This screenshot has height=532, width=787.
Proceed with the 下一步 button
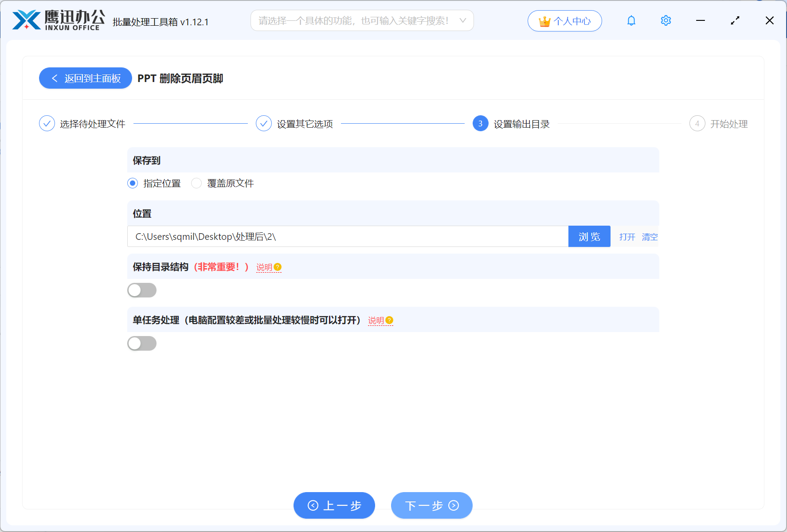click(x=431, y=505)
